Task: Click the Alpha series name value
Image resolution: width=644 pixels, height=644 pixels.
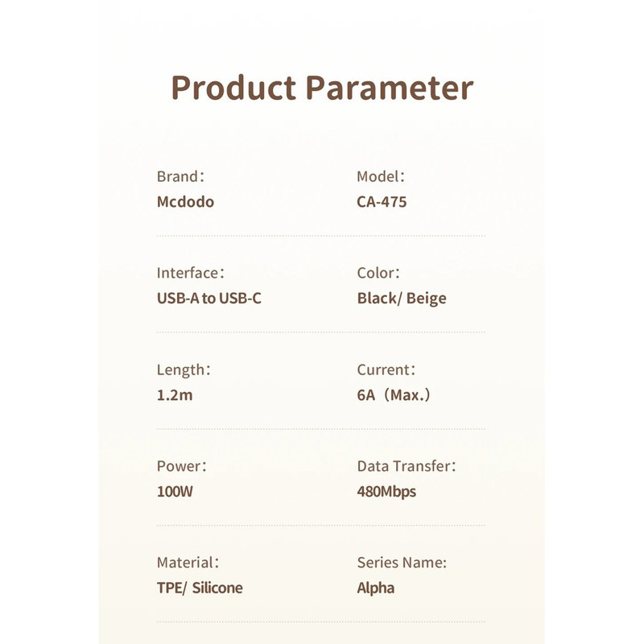Action: pos(375,588)
